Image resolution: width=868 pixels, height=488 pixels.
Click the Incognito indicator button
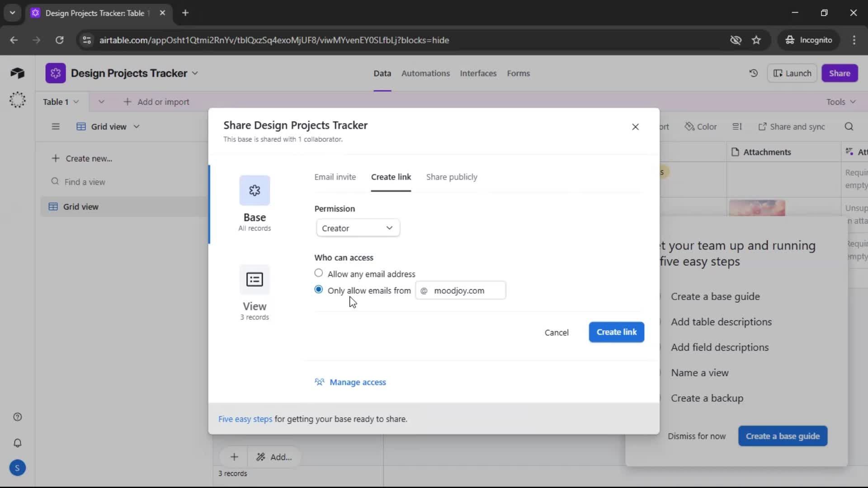click(x=809, y=40)
